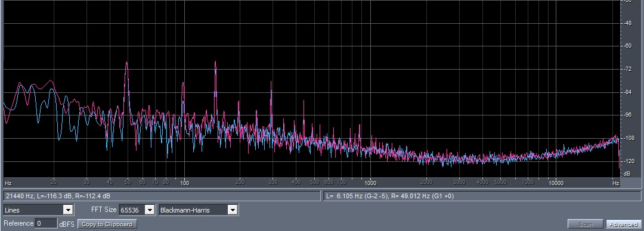
Task: Click the Copy to Clipboard button
Action: click(x=107, y=224)
